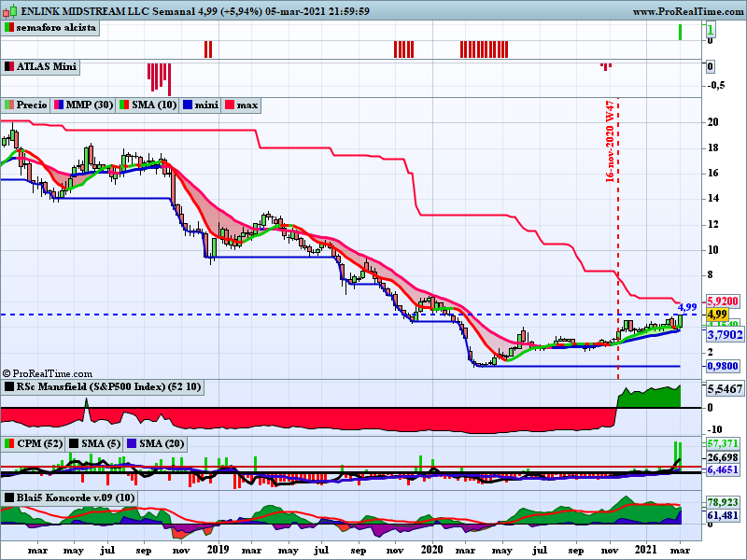Viewport: 747px width, 560px height.
Task: Click the ATLAS Mini color icon
Action: (x=8, y=66)
